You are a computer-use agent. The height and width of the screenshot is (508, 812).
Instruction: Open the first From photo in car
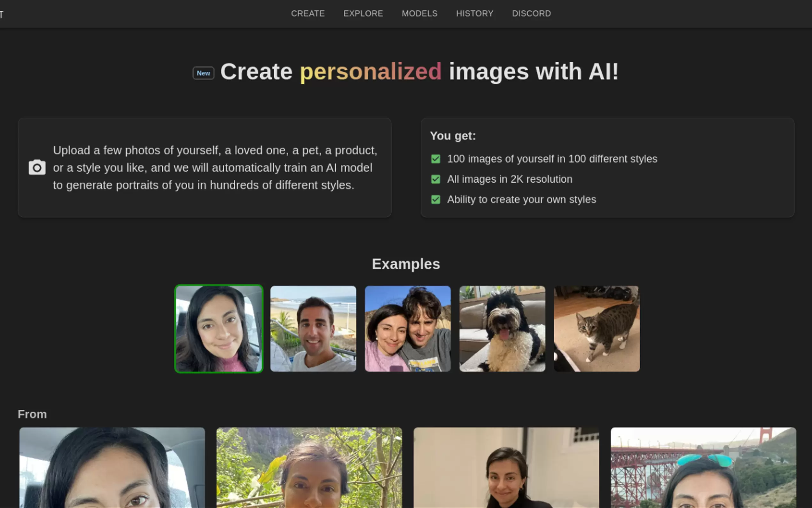pos(112,467)
